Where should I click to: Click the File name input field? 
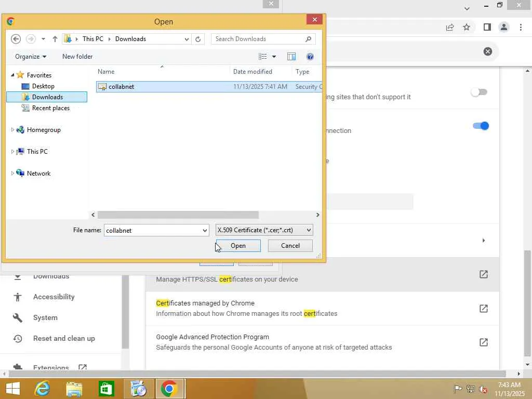click(153, 230)
